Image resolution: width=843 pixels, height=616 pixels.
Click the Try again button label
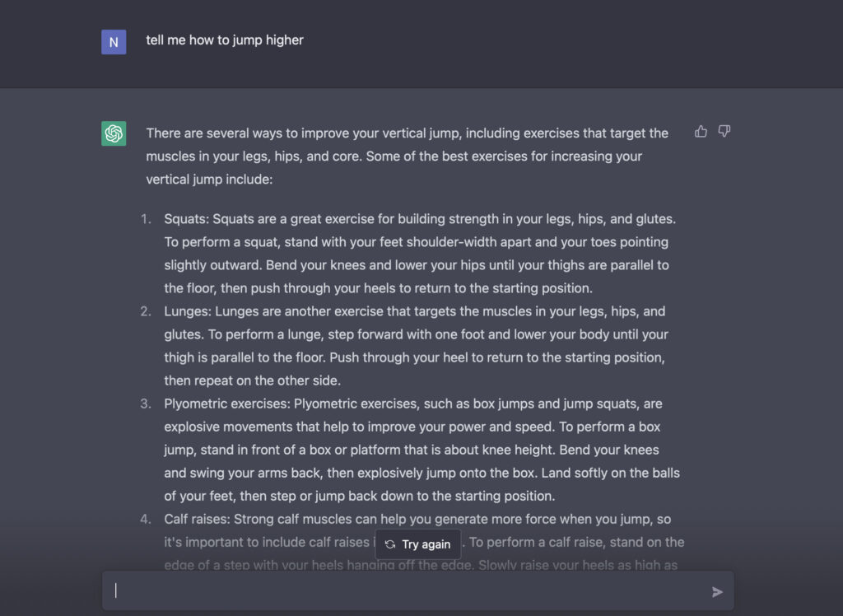click(x=426, y=544)
